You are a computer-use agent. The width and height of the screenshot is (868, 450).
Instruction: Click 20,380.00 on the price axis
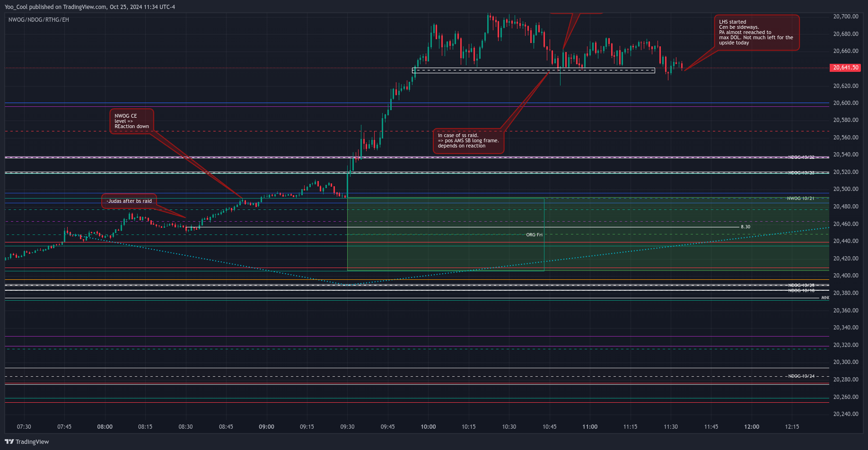(846, 293)
